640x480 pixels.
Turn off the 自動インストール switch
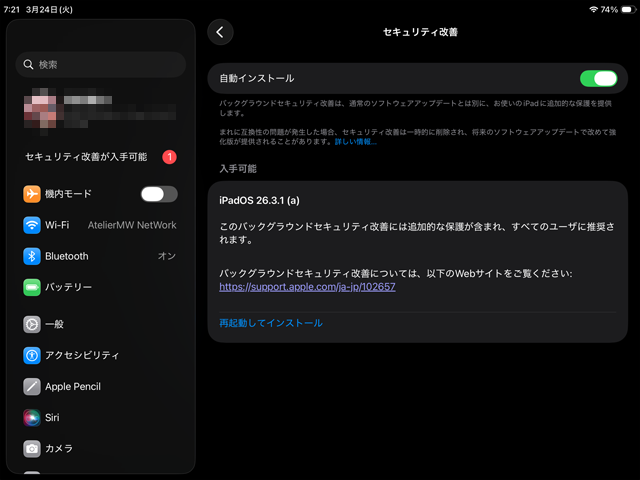point(598,78)
